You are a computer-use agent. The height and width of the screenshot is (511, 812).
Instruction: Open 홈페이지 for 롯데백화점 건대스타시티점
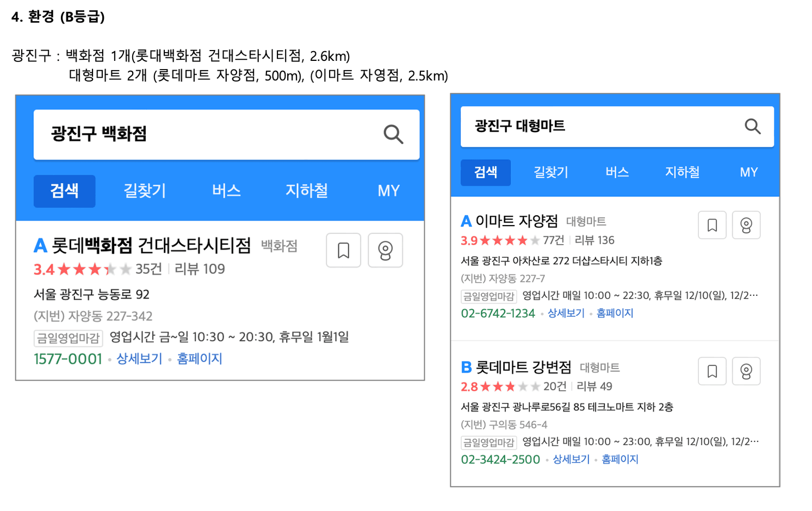200,359
